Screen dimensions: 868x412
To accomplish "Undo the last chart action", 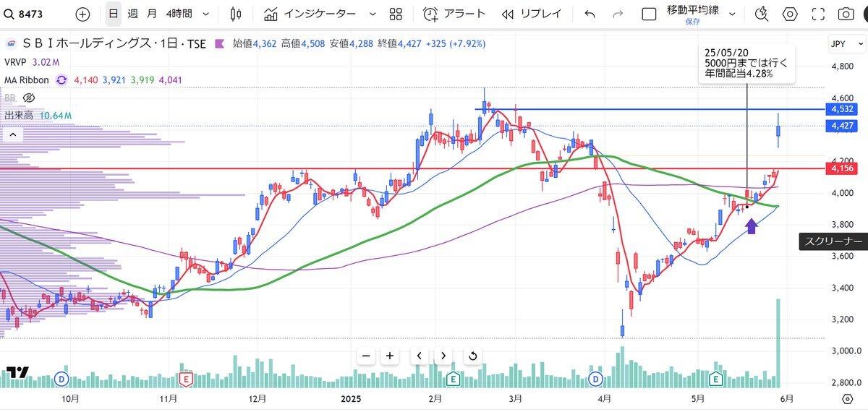I will 590,14.
